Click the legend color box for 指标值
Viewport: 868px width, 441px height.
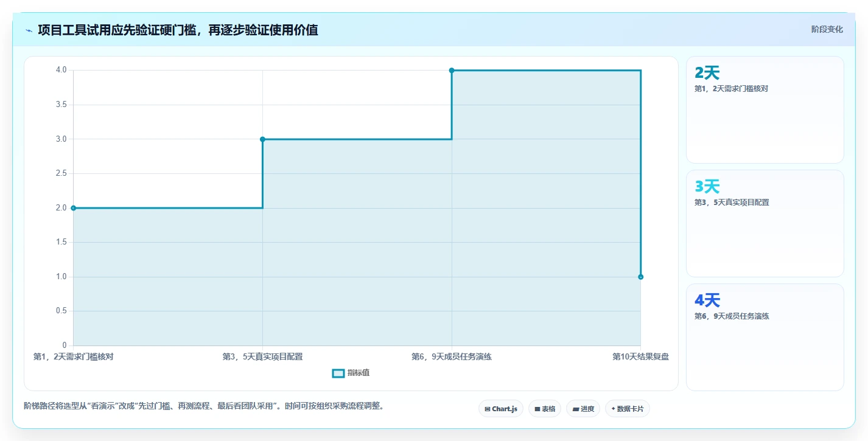[338, 373]
